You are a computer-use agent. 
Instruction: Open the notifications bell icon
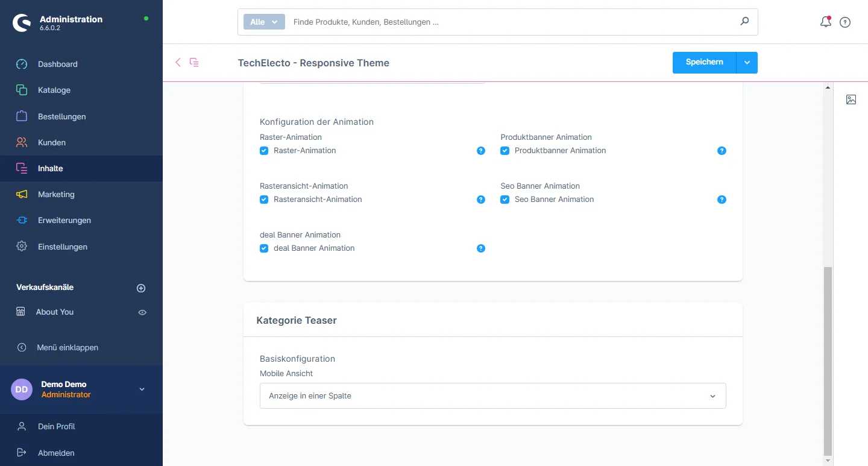tap(826, 22)
